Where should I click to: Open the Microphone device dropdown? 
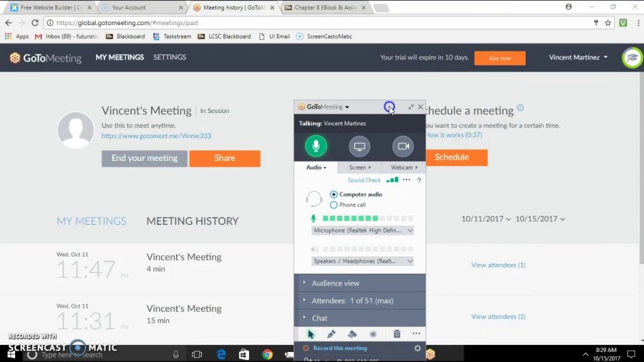click(x=362, y=230)
